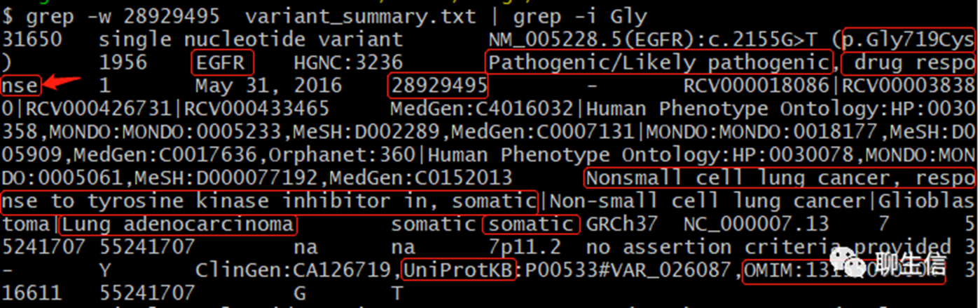Viewport: 980px width, 308px height.
Task: Click the Lung adenocarcinoma highlighted text
Action: coord(178,225)
